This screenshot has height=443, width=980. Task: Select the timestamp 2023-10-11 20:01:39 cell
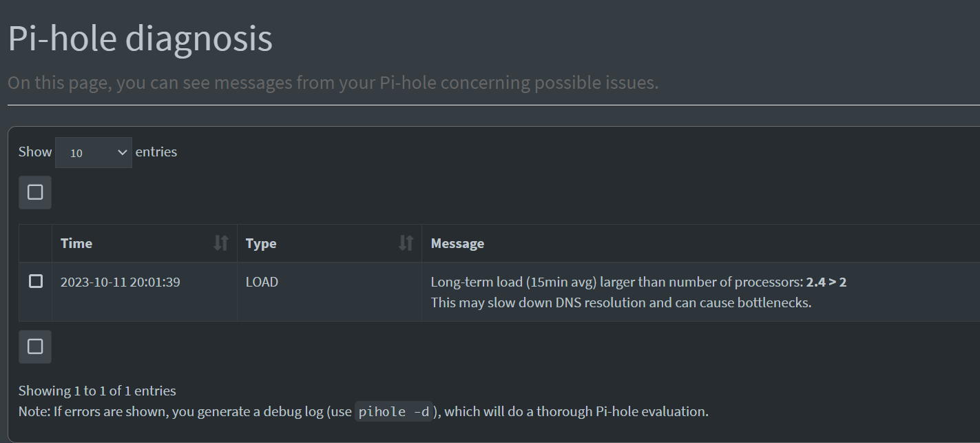coord(120,281)
